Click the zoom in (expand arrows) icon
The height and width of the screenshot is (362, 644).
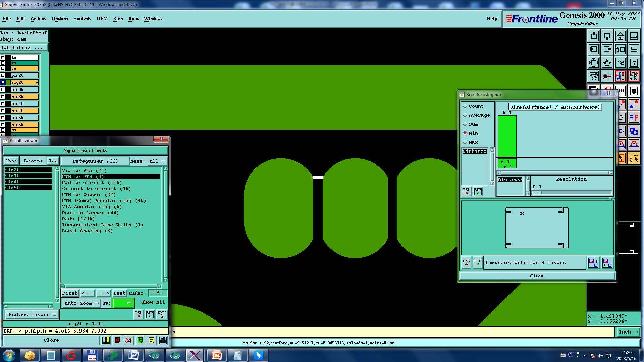click(594, 63)
